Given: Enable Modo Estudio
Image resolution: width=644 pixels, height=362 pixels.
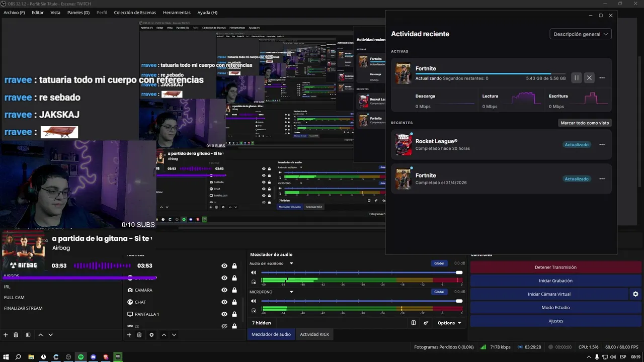Looking at the screenshot, I should tap(555, 307).
